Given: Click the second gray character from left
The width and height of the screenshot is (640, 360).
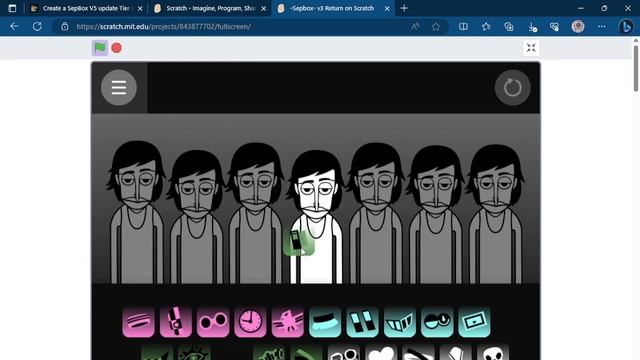Looking at the screenshot, I should (x=196, y=217).
